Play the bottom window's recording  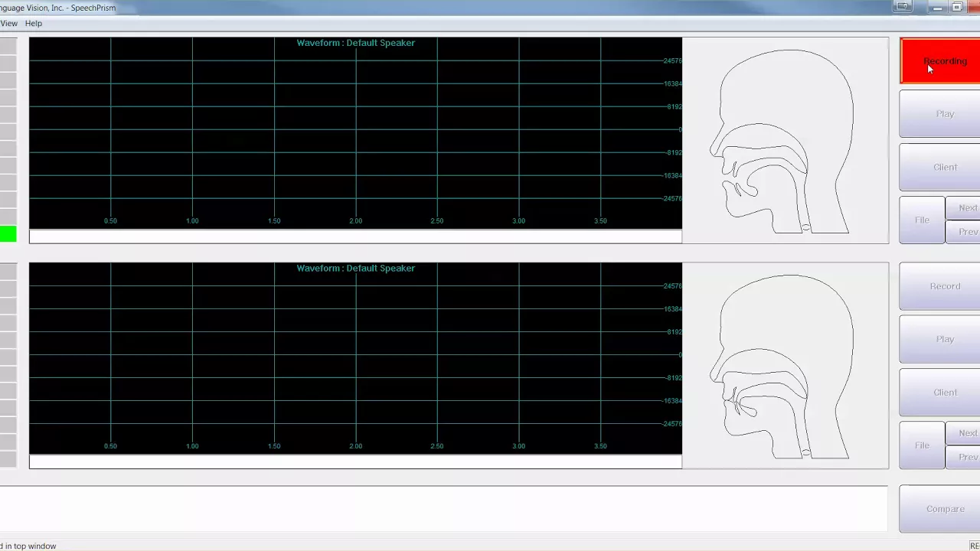click(940, 339)
